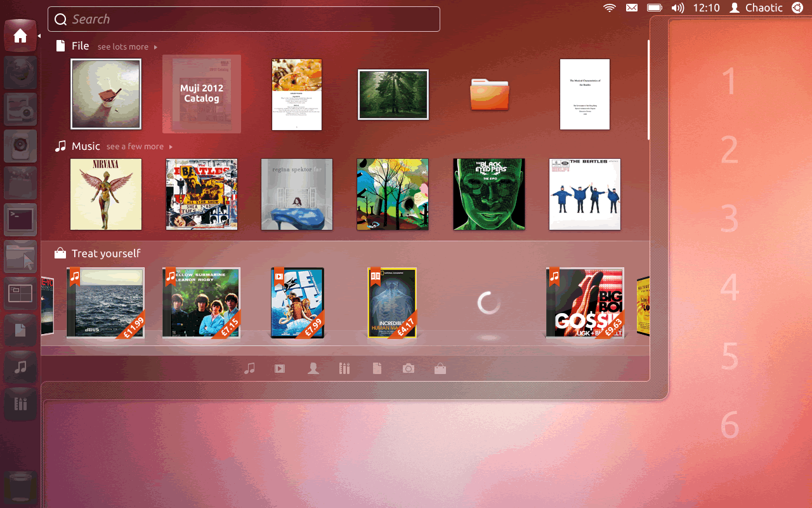Click inside the Search field
This screenshot has width=812, height=508.
click(x=244, y=19)
